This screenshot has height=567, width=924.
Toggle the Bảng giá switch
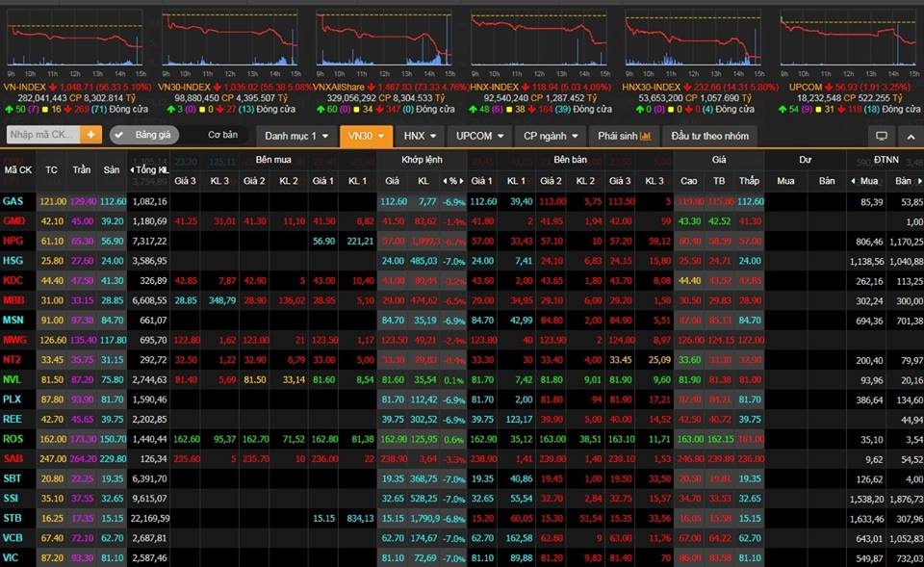click(x=144, y=135)
